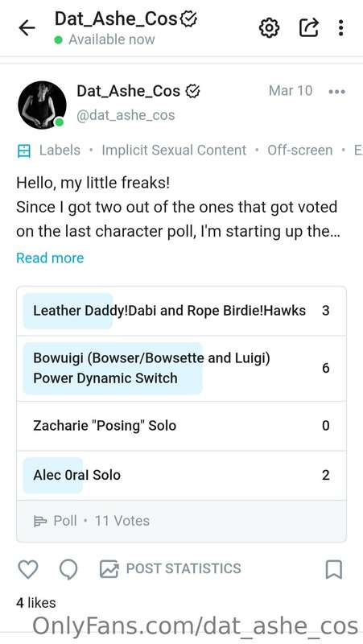This screenshot has width=363, height=644.
Task: Open the Labels icon on post
Action: [x=24, y=151]
